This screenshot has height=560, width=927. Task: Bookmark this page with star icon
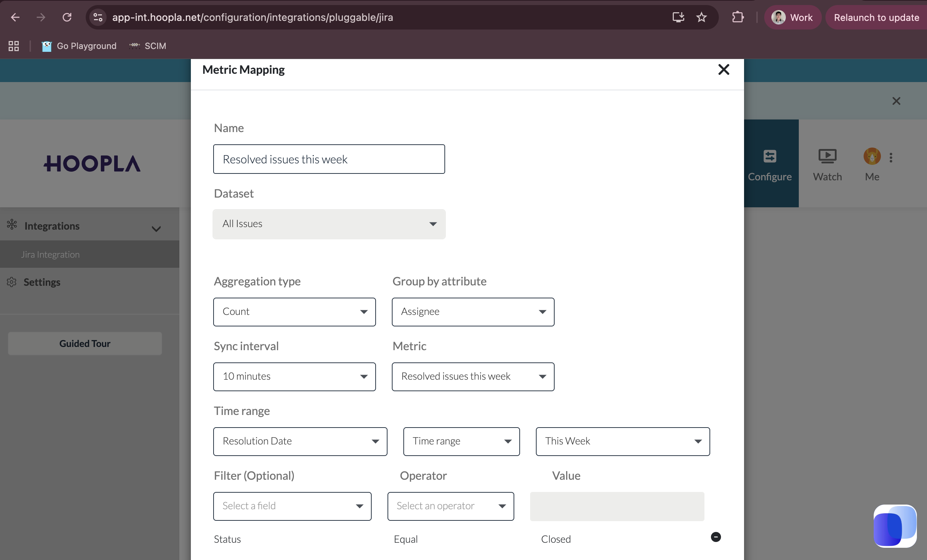point(701,17)
